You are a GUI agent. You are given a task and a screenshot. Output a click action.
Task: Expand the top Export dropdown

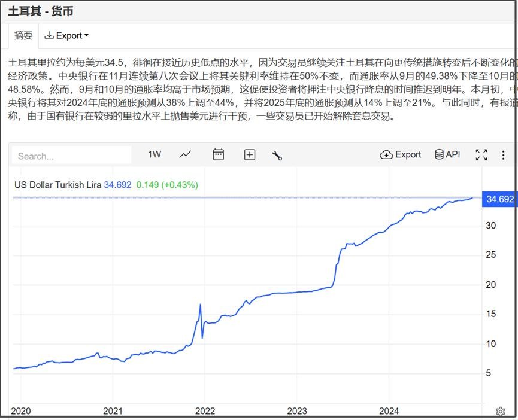tap(66, 35)
